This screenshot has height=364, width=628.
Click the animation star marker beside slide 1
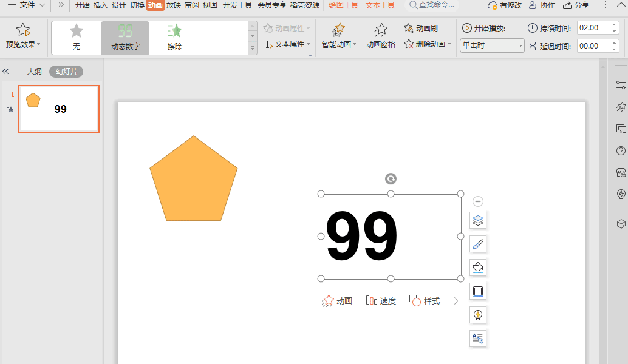point(10,110)
